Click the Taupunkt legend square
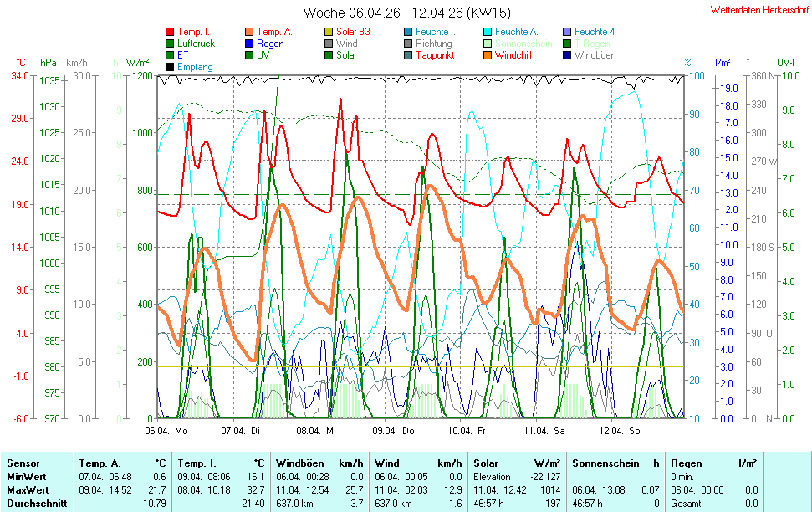 tap(408, 55)
